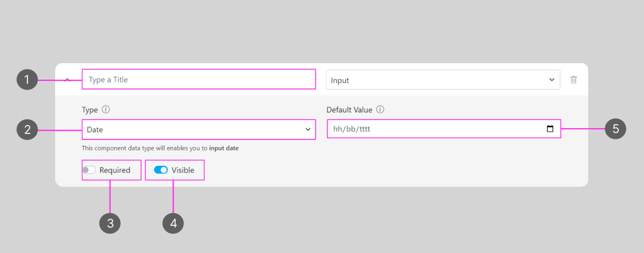This screenshot has width=644, height=253.
Task: Click the Default Value label
Action: point(350,110)
